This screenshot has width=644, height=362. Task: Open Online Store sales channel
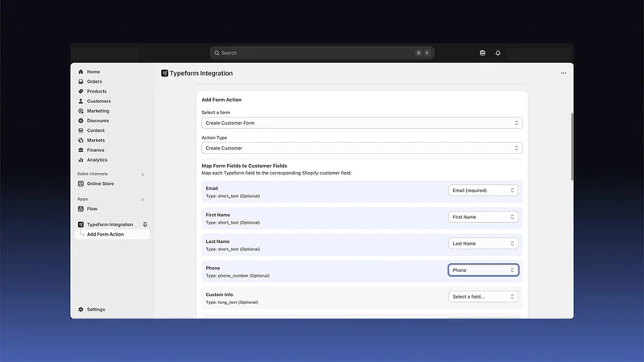[x=100, y=183]
